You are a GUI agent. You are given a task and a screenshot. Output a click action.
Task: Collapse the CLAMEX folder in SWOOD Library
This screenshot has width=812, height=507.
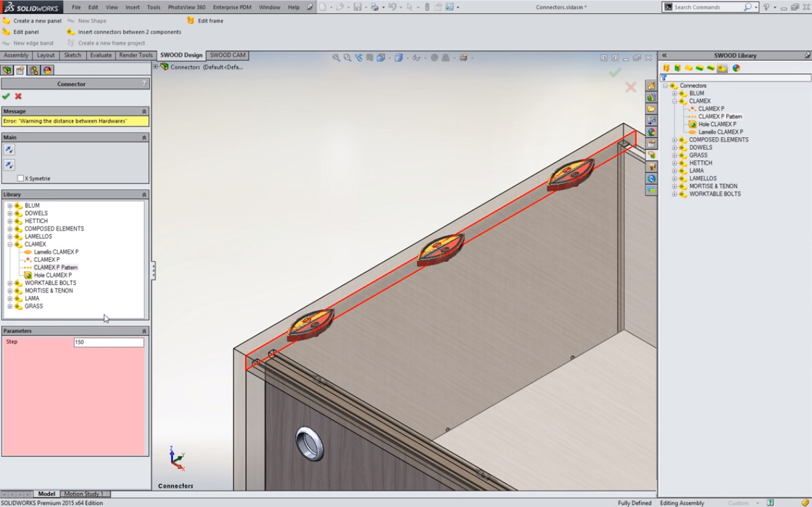pyautogui.click(x=674, y=101)
